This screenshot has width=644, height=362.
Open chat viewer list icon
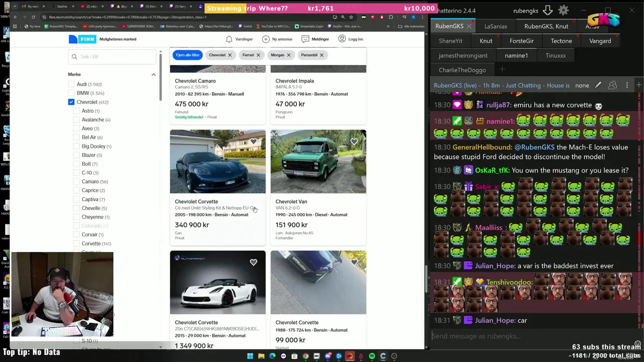click(612, 85)
